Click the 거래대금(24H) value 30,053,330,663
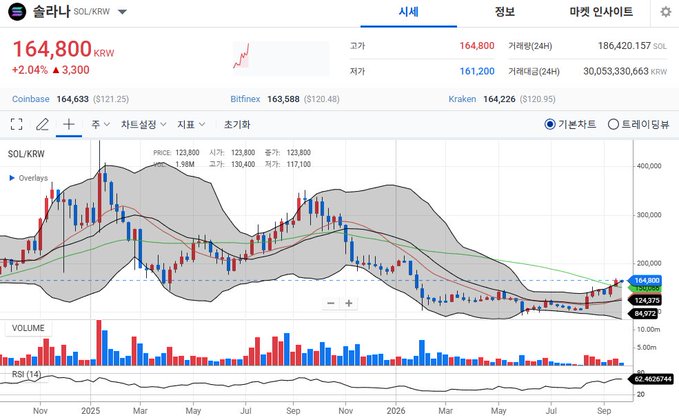 point(616,71)
